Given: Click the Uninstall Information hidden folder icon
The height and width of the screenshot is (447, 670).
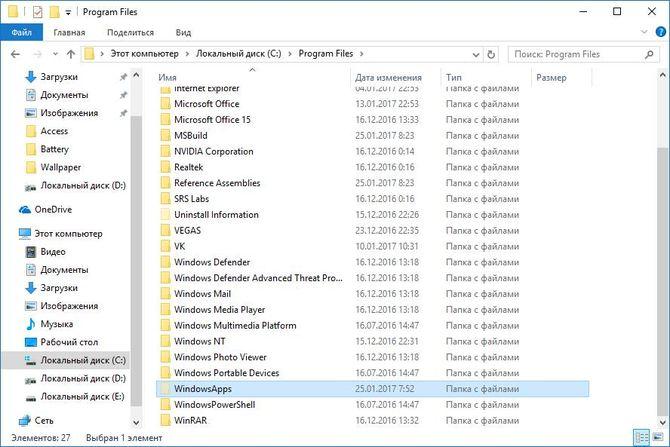Looking at the screenshot, I should [x=165, y=215].
